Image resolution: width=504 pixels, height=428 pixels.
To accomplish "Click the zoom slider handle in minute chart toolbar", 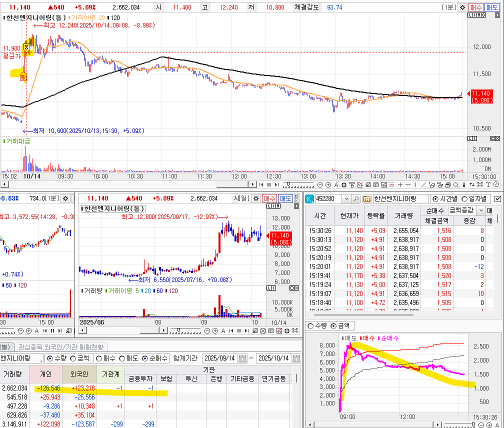I will coord(288,184).
